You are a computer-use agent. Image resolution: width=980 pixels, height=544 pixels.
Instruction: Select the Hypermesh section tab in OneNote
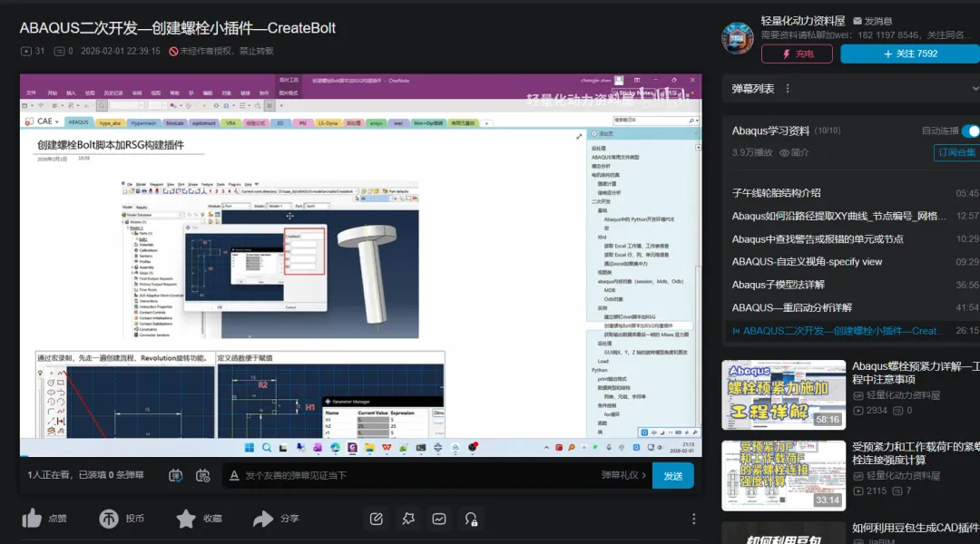point(143,123)
